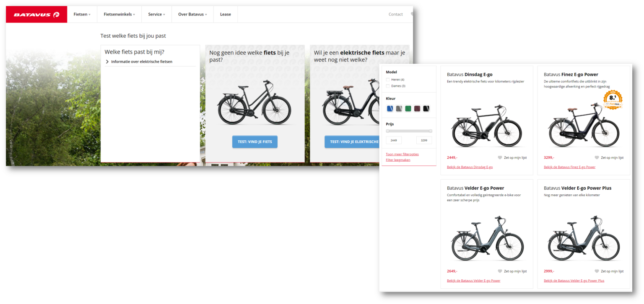Click heart icon for Velder E-go Power Plus
The width and height of the screenshot is (644, 304).
tap(597, 271)
